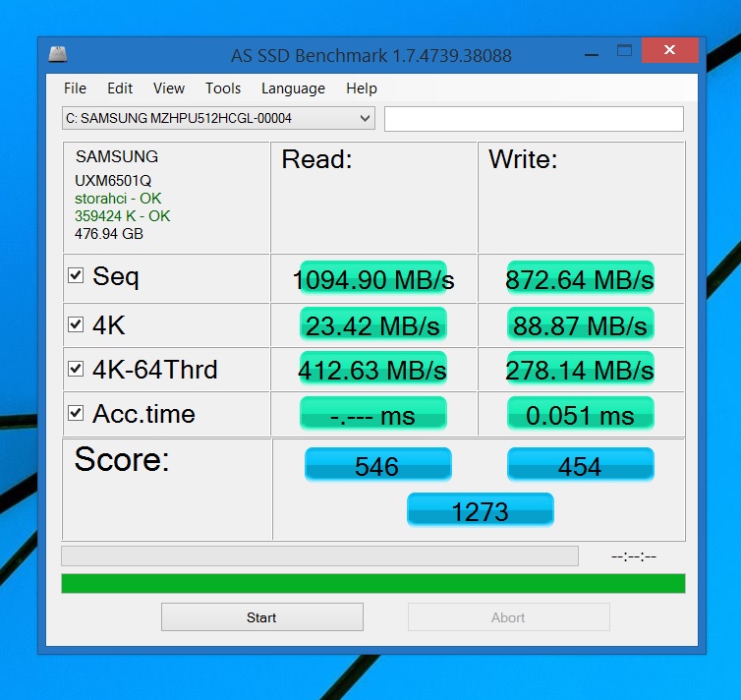The height and width of the screenshot is (700, 741).
Task: Click the 4K-64Thrd write result 278.14 MB/s
Action: pyautogui.click(x=580, y=370)
